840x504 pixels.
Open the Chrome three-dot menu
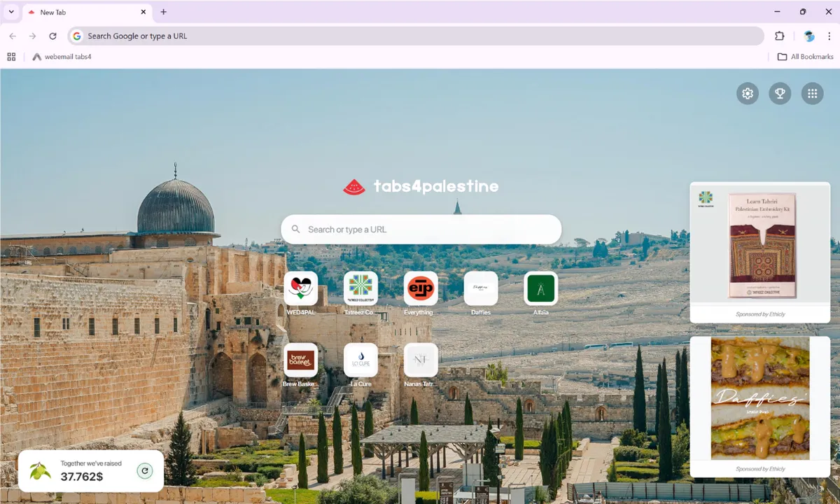point(830,36)
